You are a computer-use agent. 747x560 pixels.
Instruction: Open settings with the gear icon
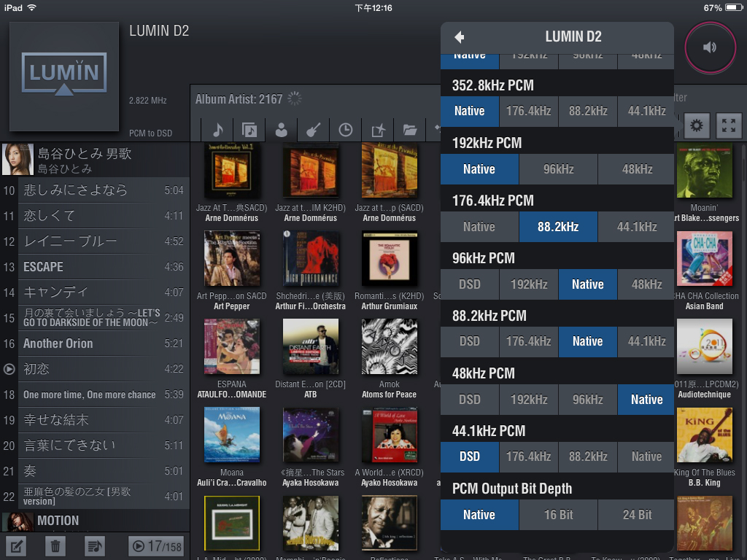pyautogui.click(x=697, y=125)
